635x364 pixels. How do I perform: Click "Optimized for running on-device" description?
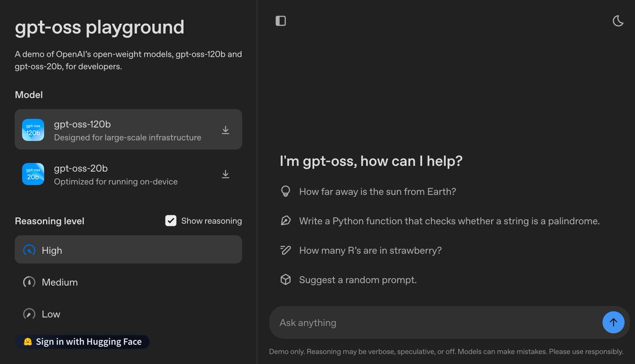pyautogui.click(x=116, y=181)
